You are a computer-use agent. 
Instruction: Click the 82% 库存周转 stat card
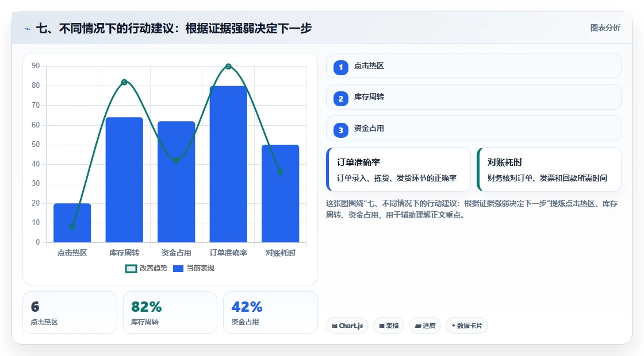point(170,312)
